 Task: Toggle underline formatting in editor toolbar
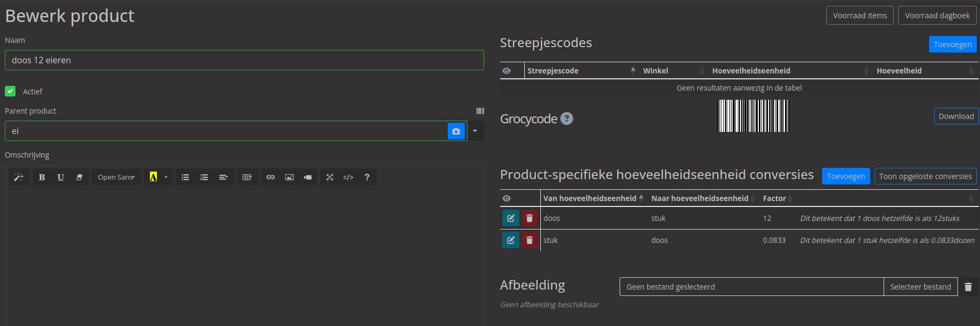click(61, 177)
